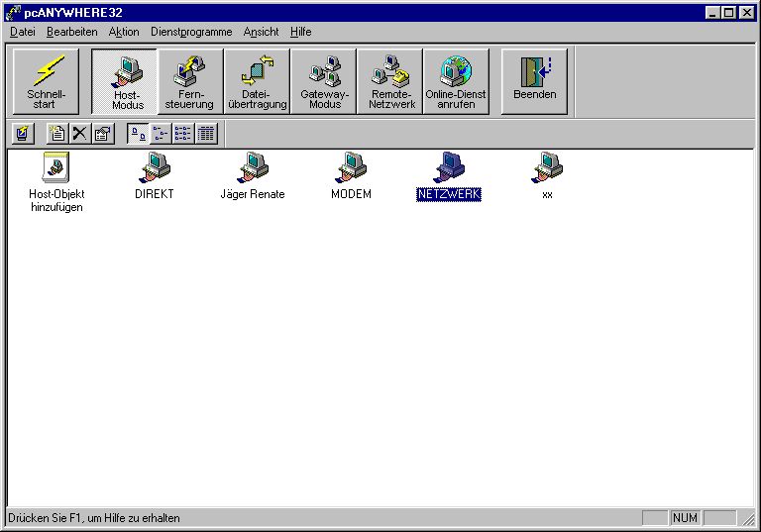This screenshot has height=532, width=761.
Task: Open Gateway-Modus
Action: click(x=324, y=81)
